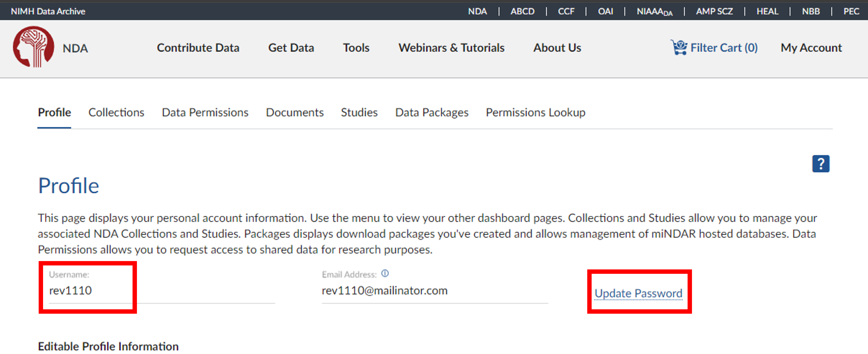Screen dimensions: 868x354
Task: Click the Update Password link
Action: point(638,293)
